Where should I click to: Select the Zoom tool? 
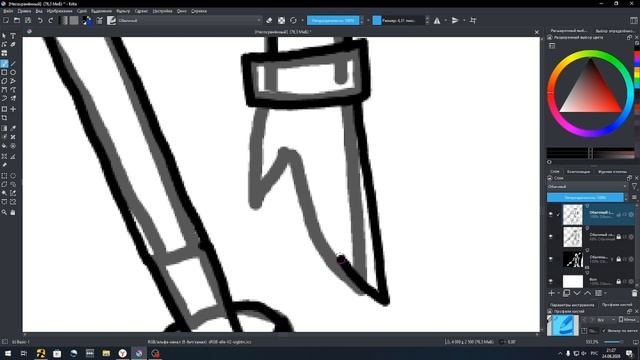click(x=4, y=212)
